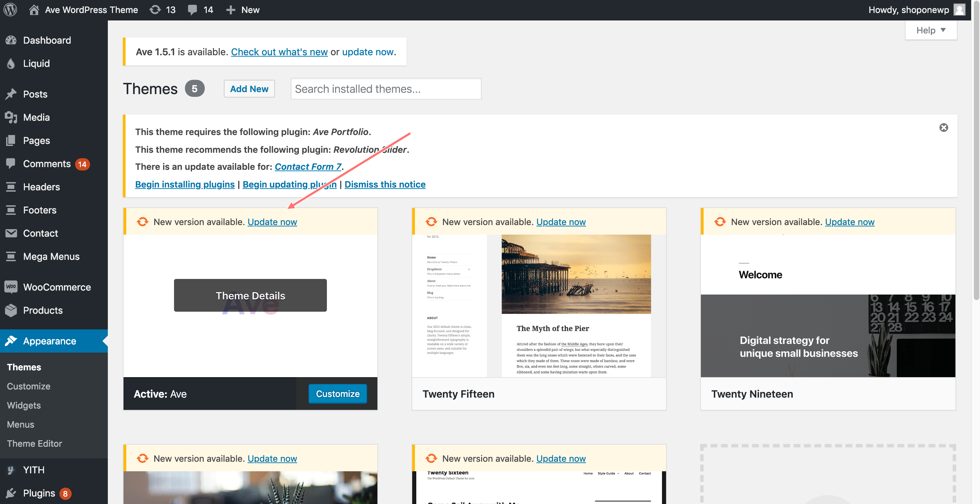
Task: Select Theme Editor submenu item
Action: coord(34,444)
